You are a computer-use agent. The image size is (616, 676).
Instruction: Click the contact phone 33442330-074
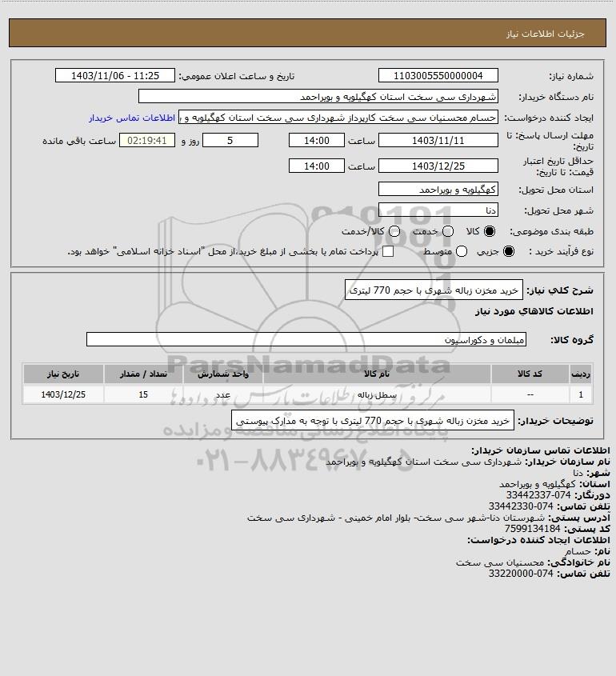pos(521,506)
